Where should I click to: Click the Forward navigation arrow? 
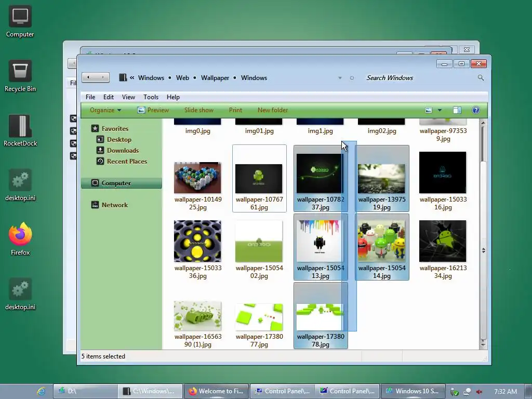(x=102, y=77)
